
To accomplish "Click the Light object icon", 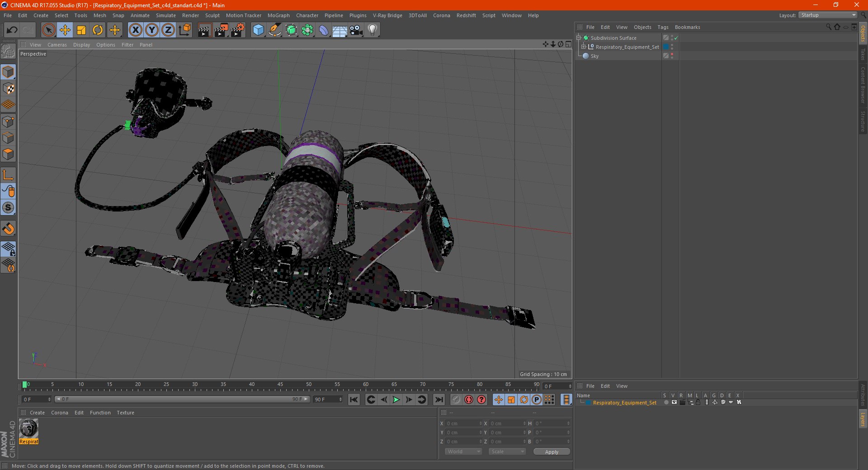I will coord(373,30).
